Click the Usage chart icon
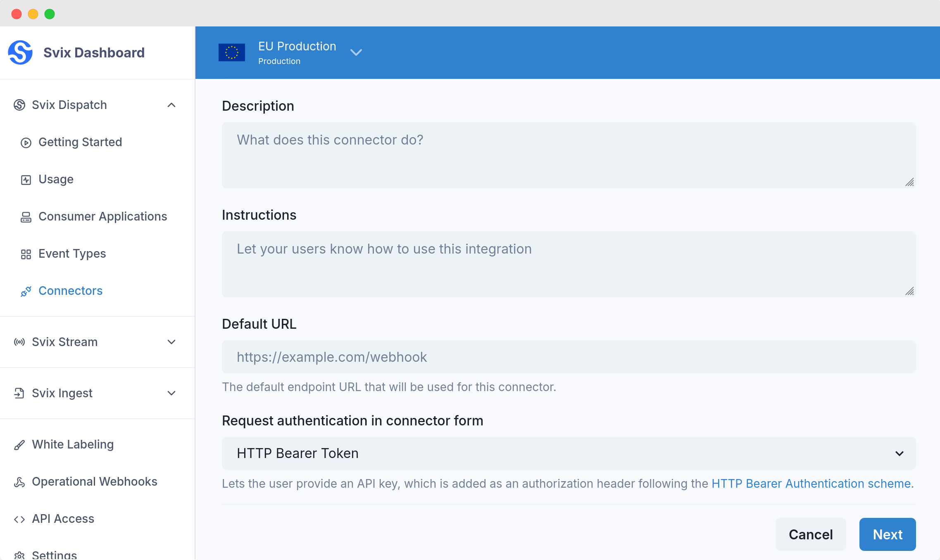 (x=26, y=180)
